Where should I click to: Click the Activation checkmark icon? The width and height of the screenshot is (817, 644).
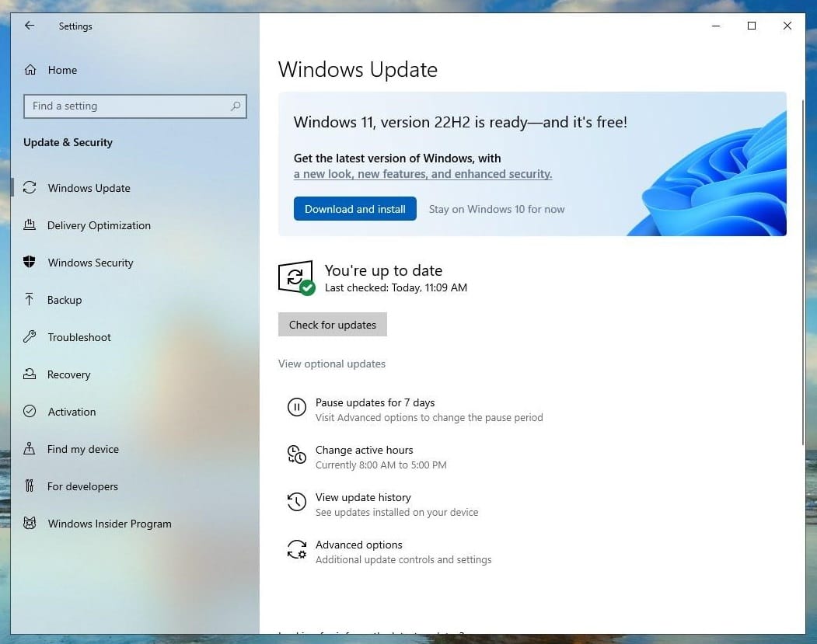[30, 411]
